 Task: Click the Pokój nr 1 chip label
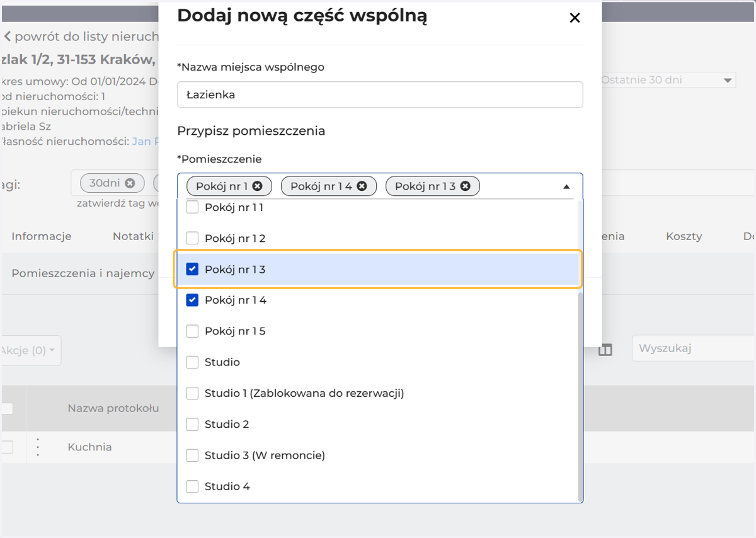coord(222,186)
